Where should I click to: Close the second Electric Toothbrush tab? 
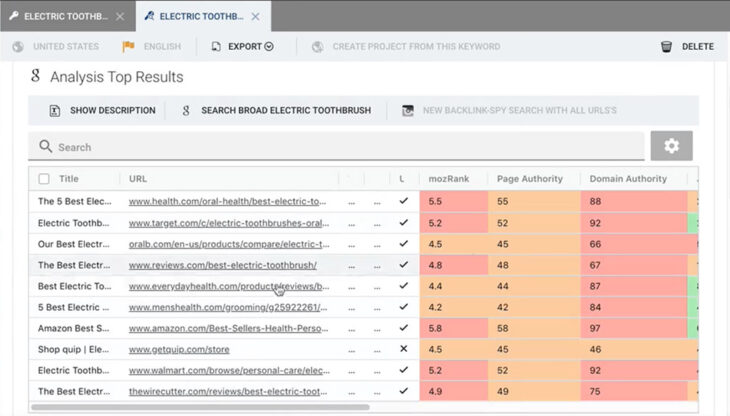pyautogui.click(x=255, y=17)
